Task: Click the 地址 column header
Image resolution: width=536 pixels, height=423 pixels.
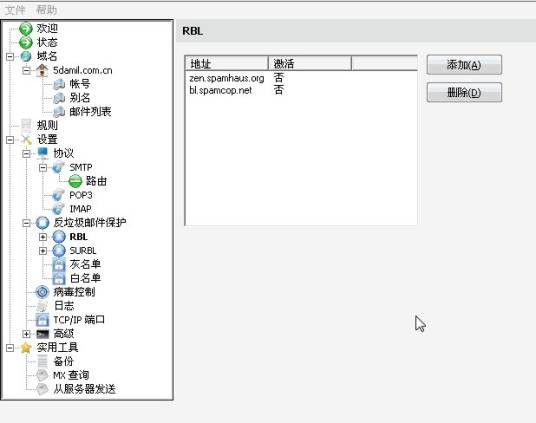Action: tap(227, 64)
